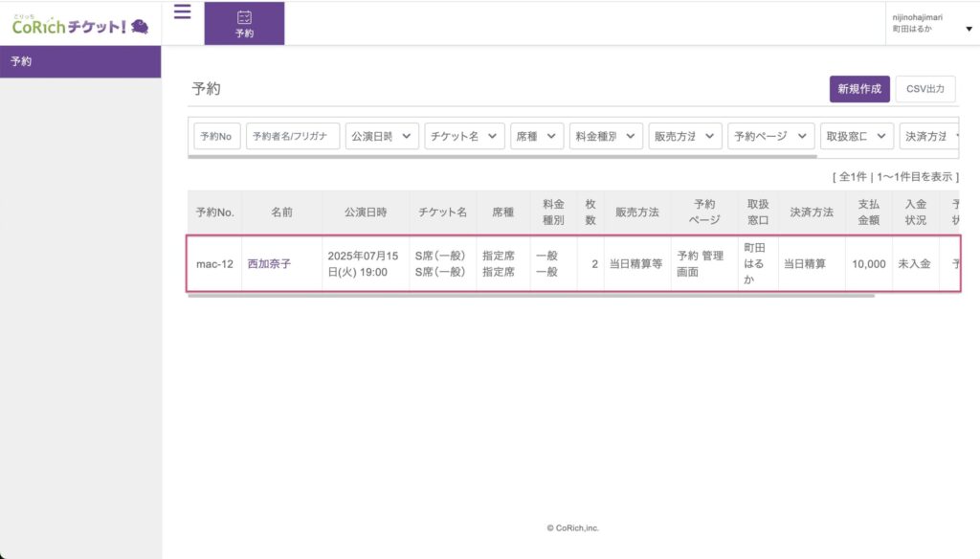
Task: Click the 予約者名/フリガナ search field
Action: (293, 137)
